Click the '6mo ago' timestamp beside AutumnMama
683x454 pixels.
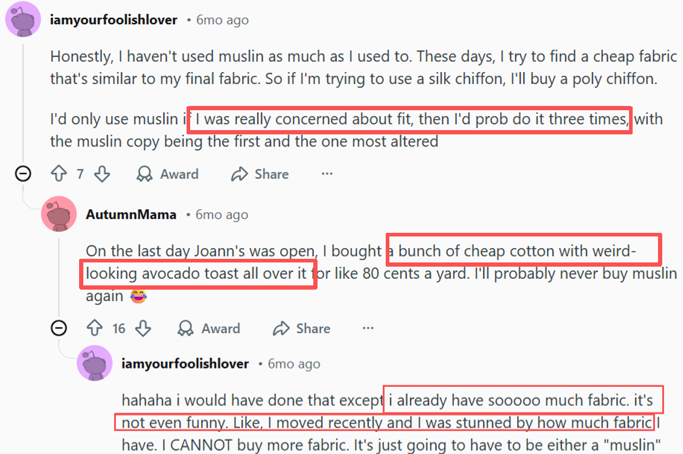pos(222,215)
